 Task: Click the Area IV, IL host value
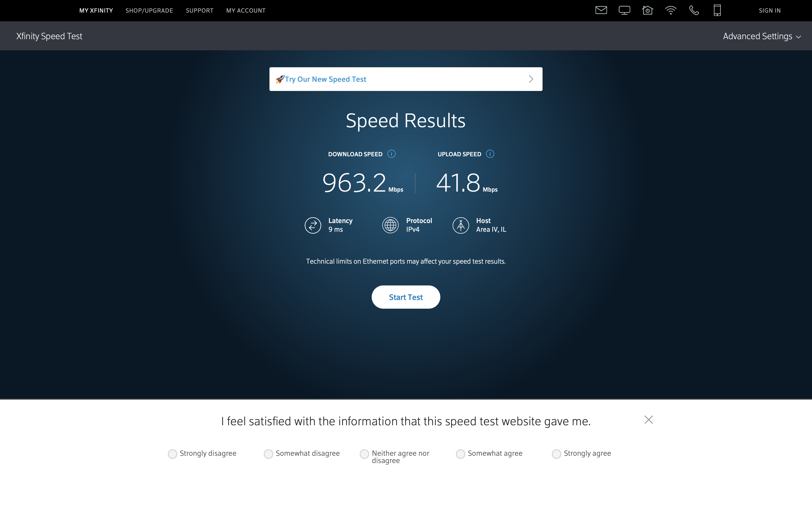(x=491, y=230)
